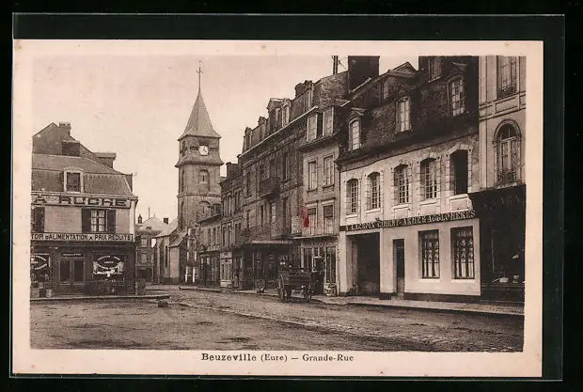Click the clock face on the church tower
The width and height of the screenshot is (583, 392).
203,149
